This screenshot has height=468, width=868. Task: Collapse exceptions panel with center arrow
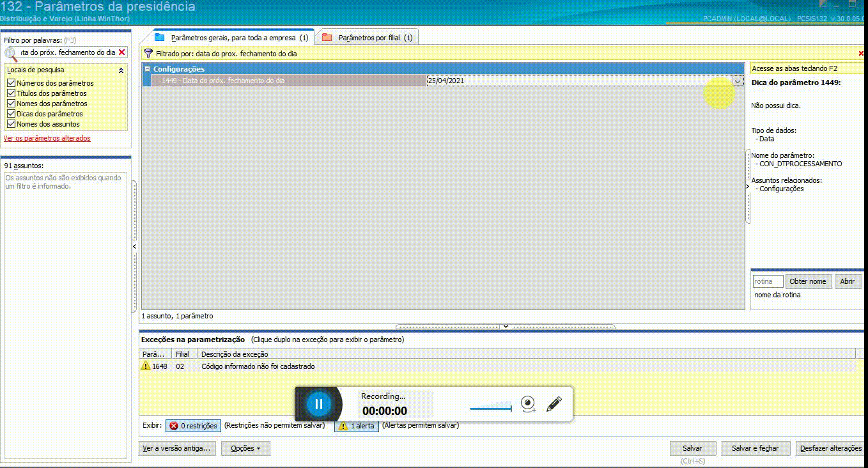click(x=505, y=326)
